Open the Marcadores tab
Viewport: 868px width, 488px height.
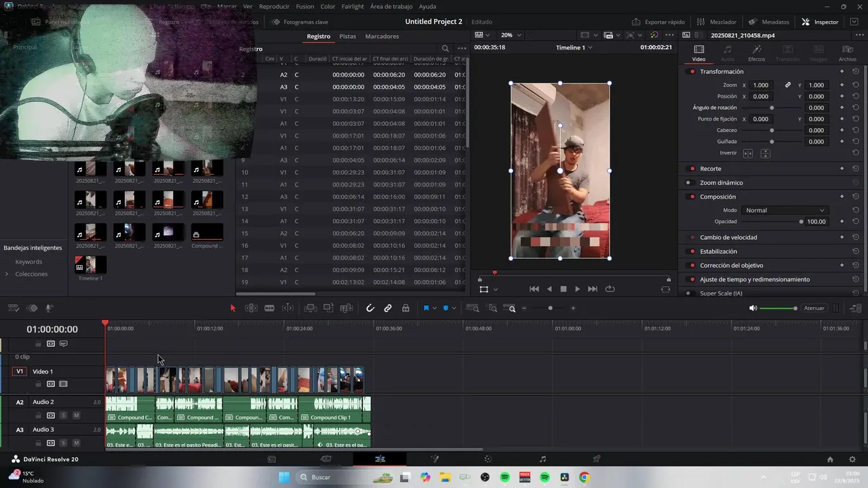pyautogui.click(x=382, y=36)
